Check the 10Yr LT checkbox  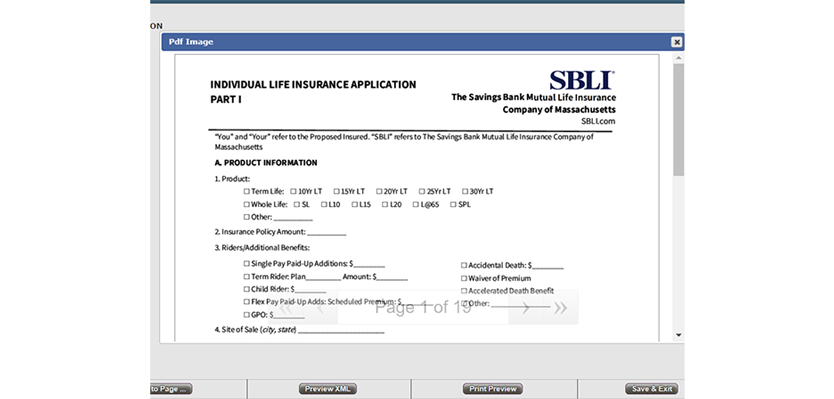coord(293,192)
